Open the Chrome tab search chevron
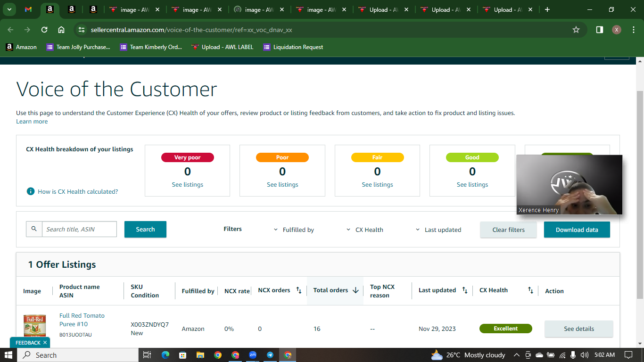 [x=9, y=9]
